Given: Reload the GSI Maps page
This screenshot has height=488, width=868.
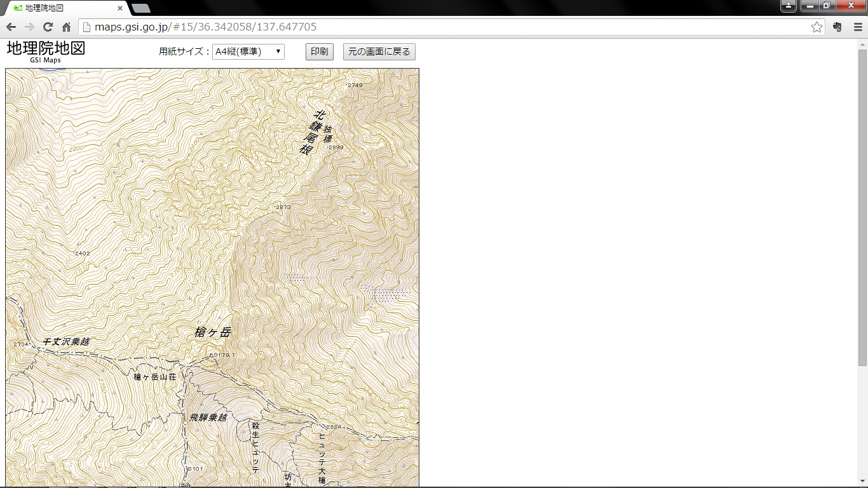Looking at the screenshot, I should 48,27.
